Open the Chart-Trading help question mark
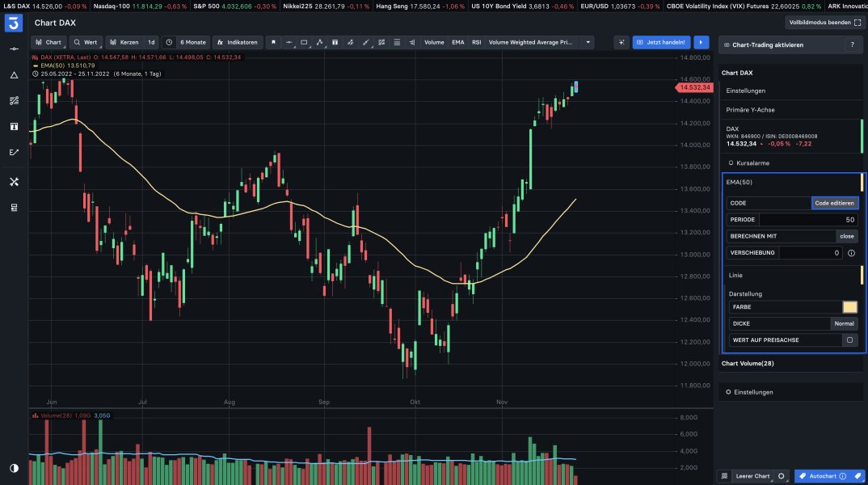Screen dimensions: 868x485 click(x=852, y=45)
